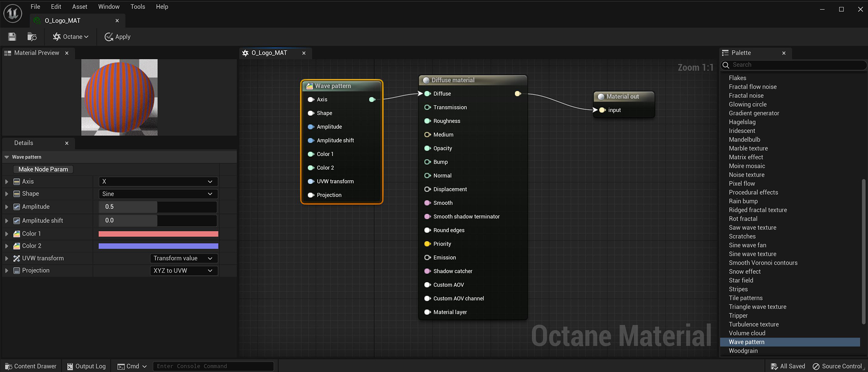Screen dimensions: 868x372
Task: Expand the Axis property row
Action: coord(7,182)
